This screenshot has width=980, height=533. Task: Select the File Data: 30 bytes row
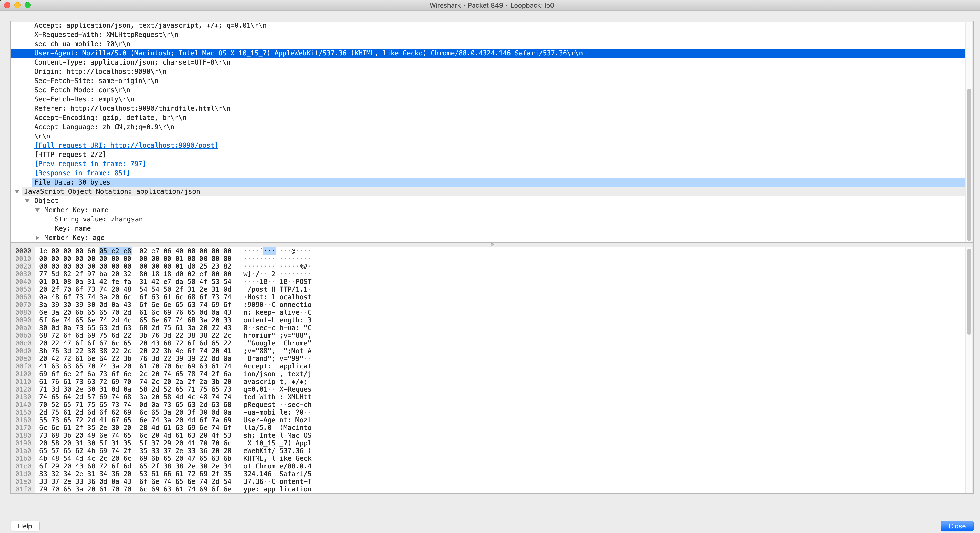[x=72, y=182]
